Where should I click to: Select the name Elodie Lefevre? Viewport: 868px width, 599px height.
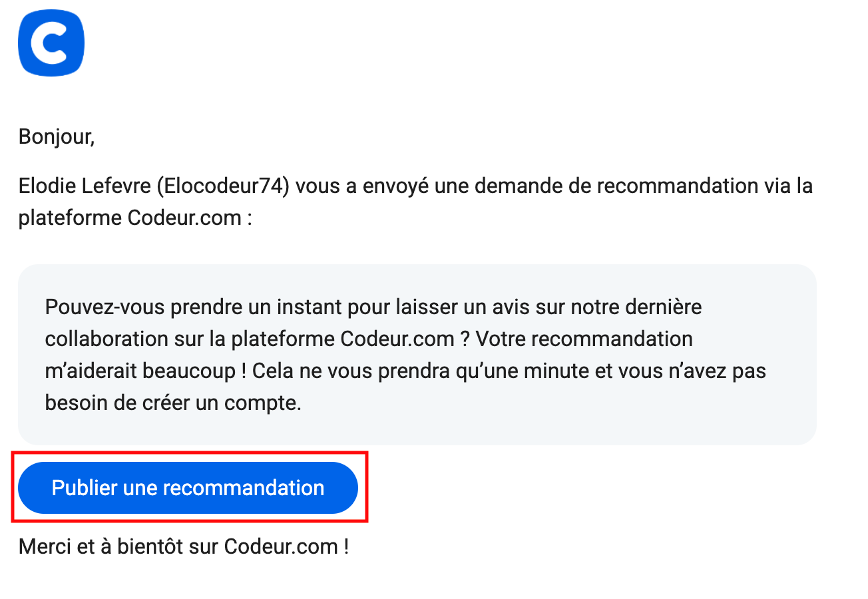click(85, 186)
